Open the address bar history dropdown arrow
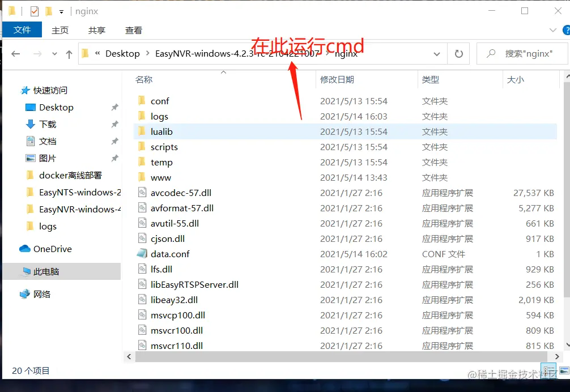570x392 pixels. [437, 54]
